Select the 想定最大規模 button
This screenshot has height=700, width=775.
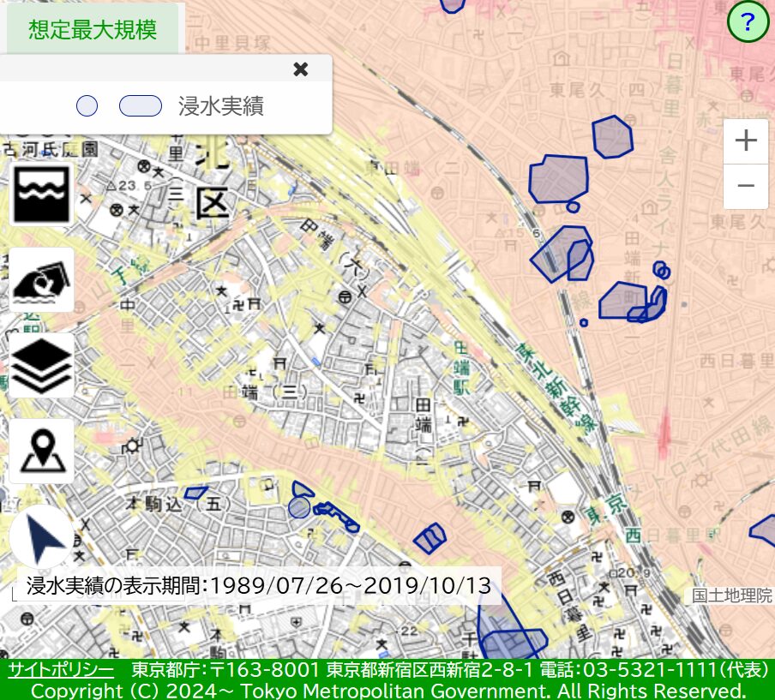(x=93, y=30)
